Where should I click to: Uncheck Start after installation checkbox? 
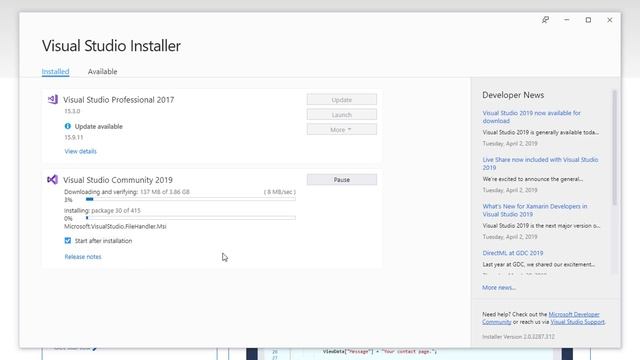pos(68,240)
